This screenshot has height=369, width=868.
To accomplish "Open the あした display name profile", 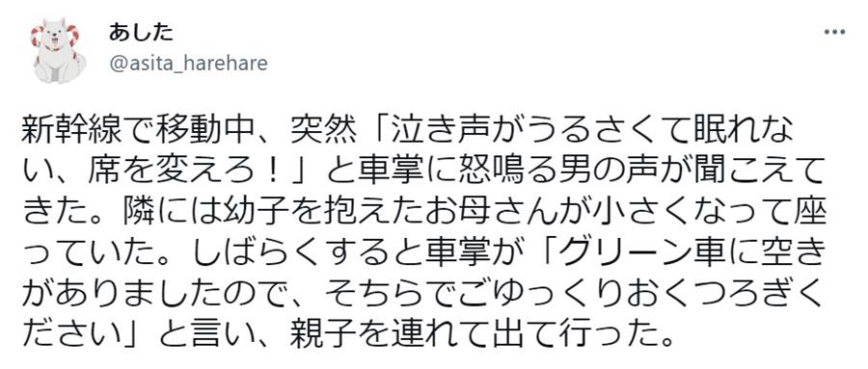I will [x=141, y=33].
